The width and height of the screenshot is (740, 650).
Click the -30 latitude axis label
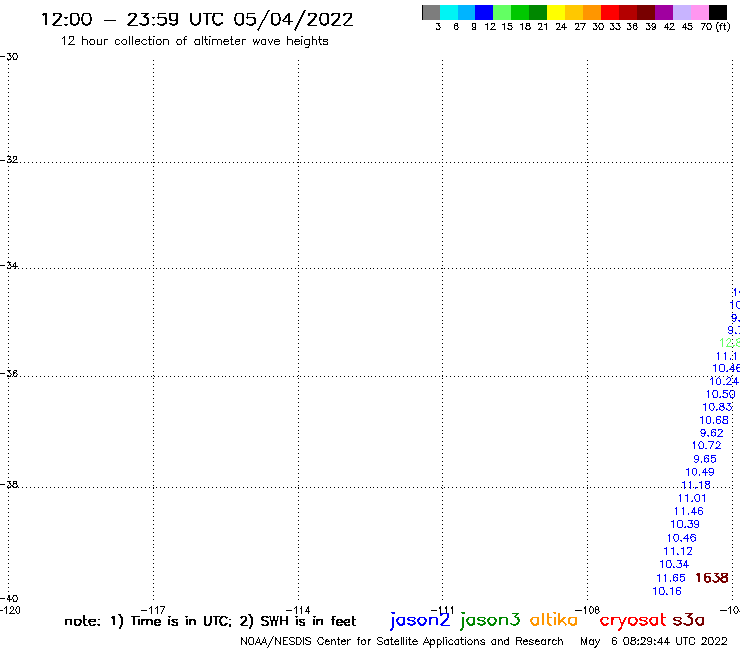pyautogui.click(x=9, y=56)
